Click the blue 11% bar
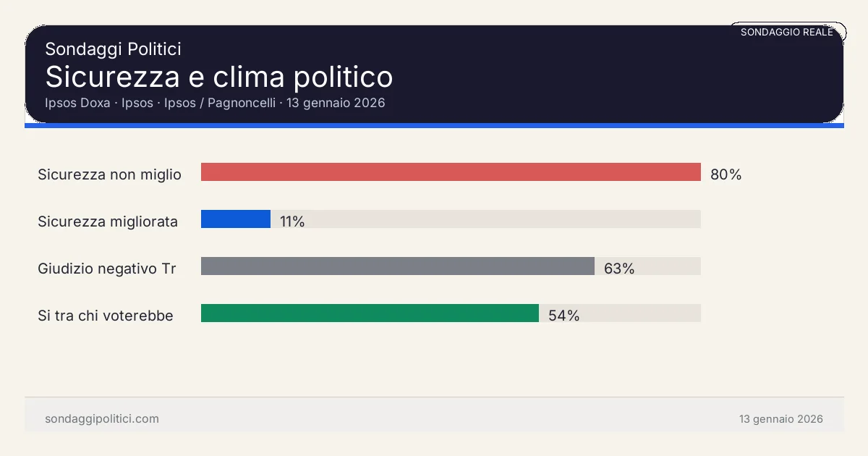Viewport: 868px width, 456px height. click(236, 219)
